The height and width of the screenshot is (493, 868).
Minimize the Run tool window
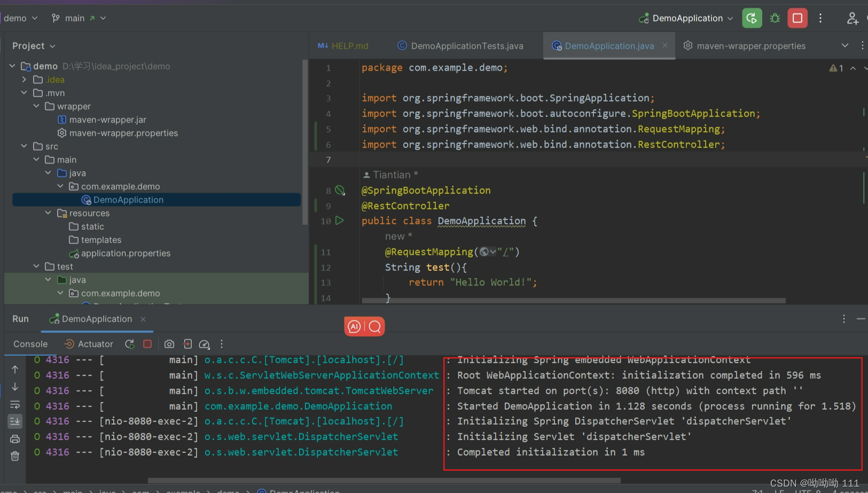pos(861,319)
